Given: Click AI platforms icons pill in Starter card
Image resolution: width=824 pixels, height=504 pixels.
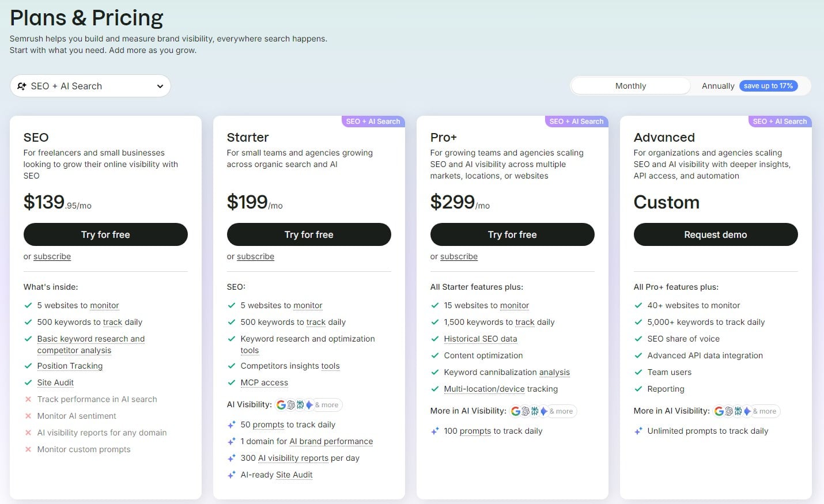Looking at the screenshot, I should point(308,405).
